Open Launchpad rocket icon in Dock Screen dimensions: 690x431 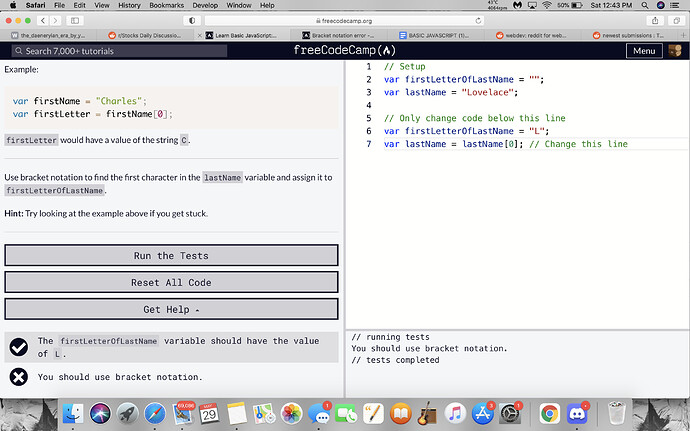(x=128, y=414)
